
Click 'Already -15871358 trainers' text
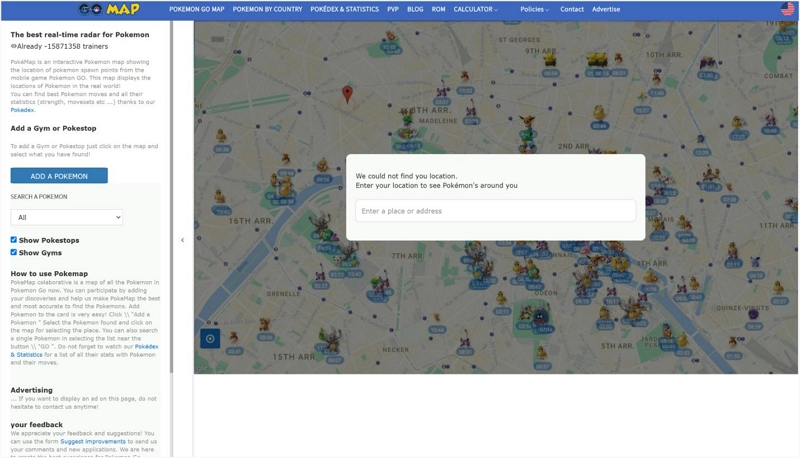59,46
